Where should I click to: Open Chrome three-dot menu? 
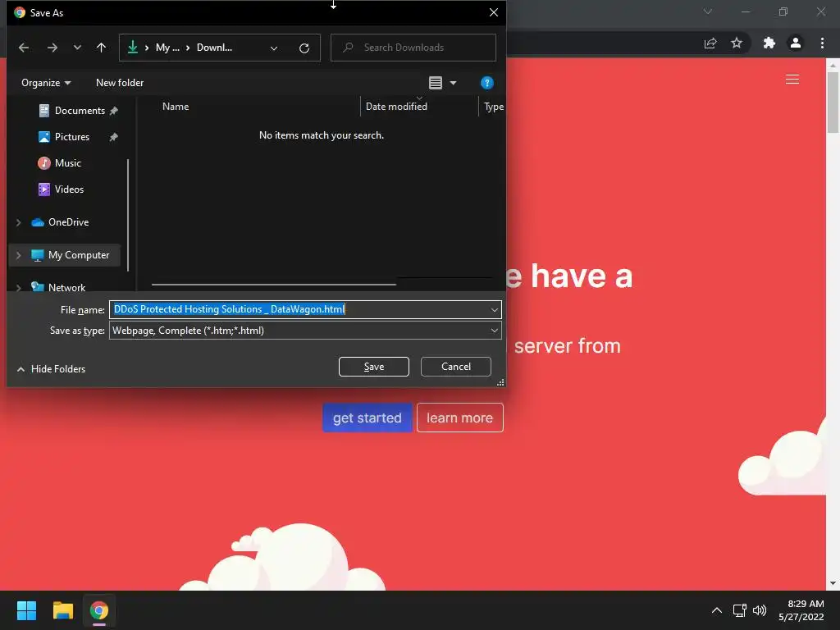click(822, 43)
